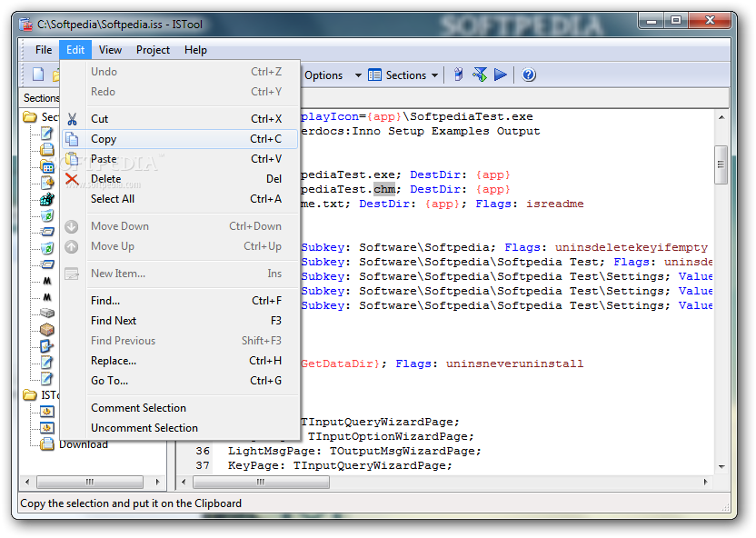Click tree panel horizontal scrollbar left arrow

[27, 482]
